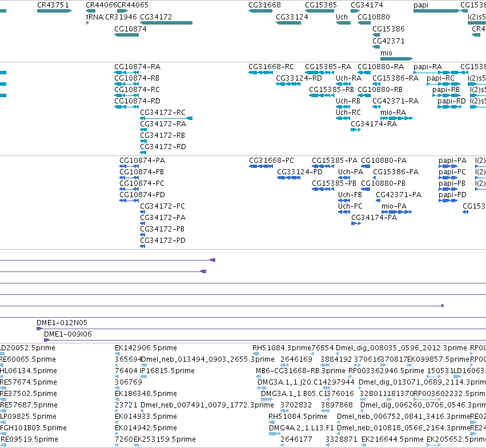Click the CG31668 gene label

point(264,5)
